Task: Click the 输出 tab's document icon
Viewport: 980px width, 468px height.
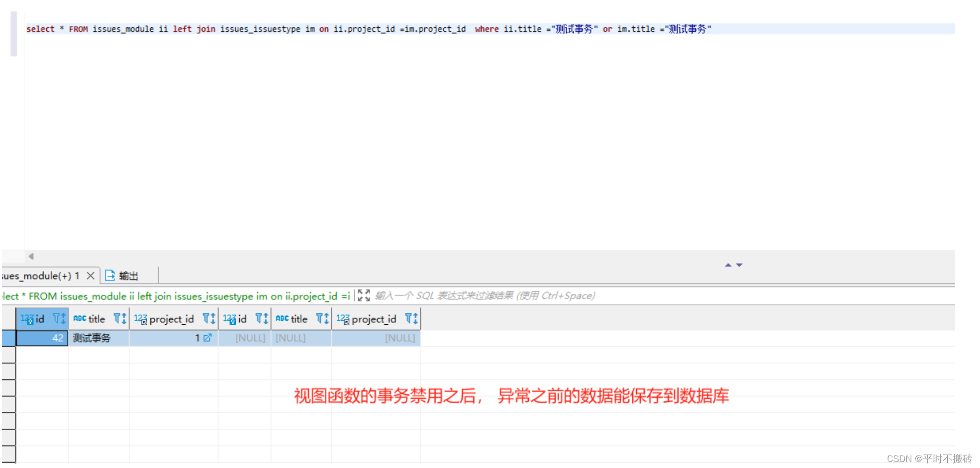Action: coord(110,276)
